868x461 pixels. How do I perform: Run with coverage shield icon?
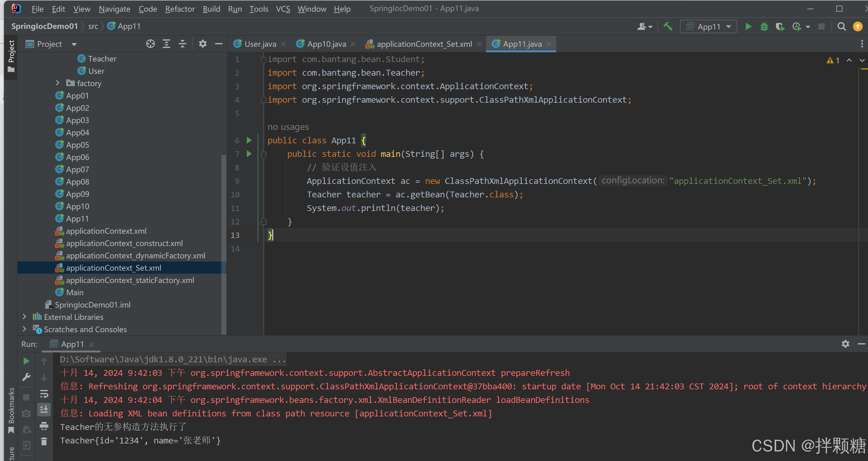point(780,26)
